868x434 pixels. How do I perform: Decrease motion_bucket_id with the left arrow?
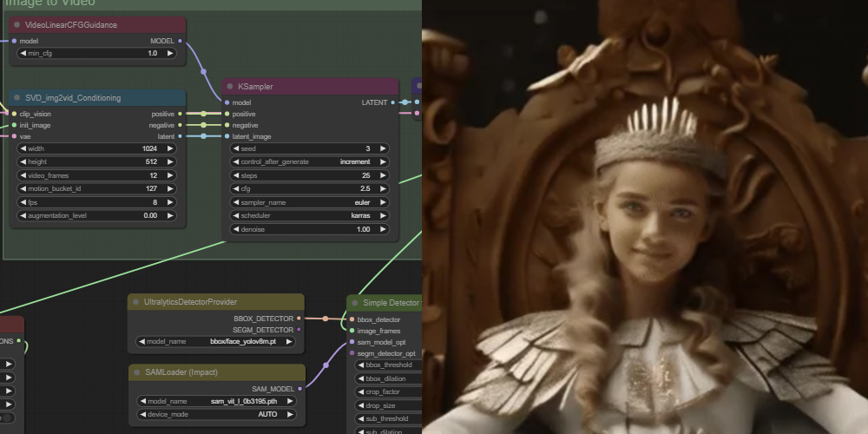[x=23, y=188]
